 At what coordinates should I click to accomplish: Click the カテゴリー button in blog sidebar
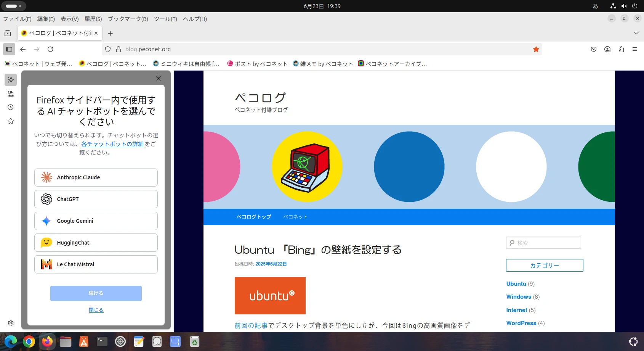click(x=545, y=266)
